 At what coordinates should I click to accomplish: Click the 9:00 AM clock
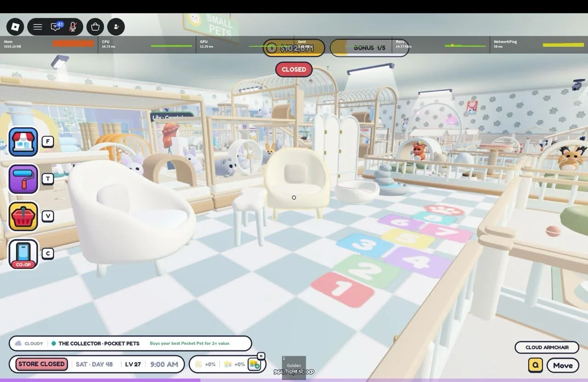coord(164,364)
